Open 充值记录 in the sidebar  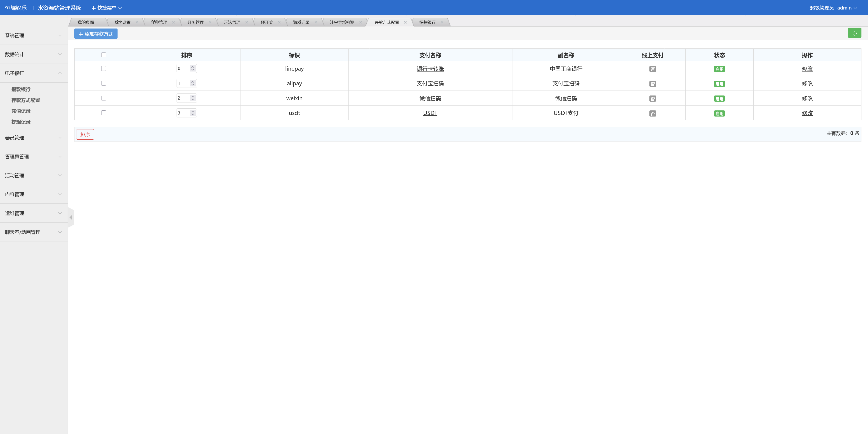click(21, 111)
